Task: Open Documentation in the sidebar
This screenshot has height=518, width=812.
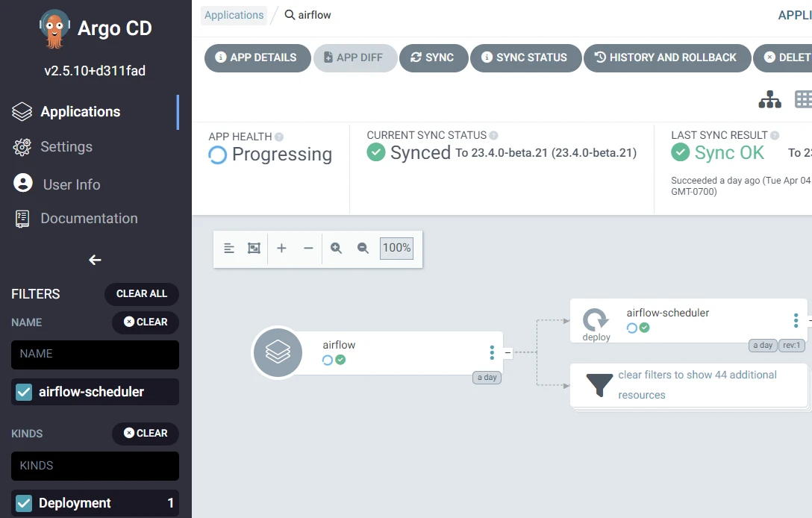Action: coord(89,219)
